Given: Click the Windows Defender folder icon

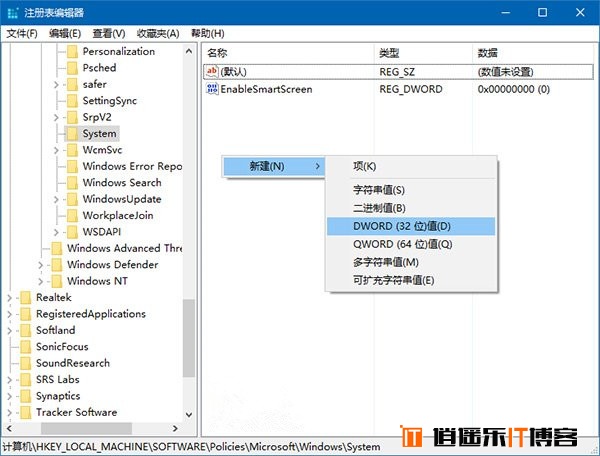Looking at the screenshot, I should [57, 265].
